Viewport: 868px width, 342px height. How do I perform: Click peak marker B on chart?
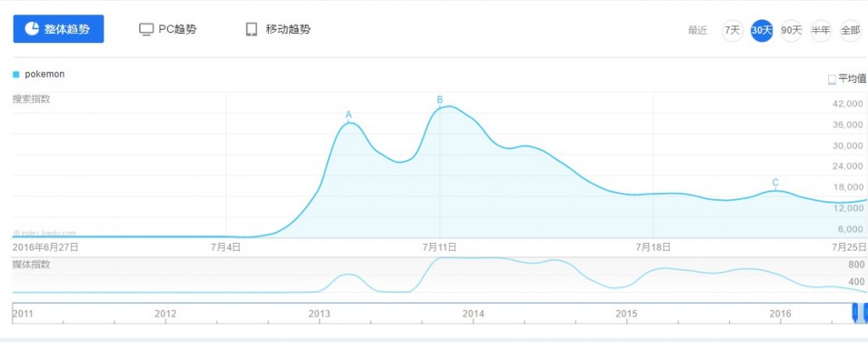pos(440,100)
